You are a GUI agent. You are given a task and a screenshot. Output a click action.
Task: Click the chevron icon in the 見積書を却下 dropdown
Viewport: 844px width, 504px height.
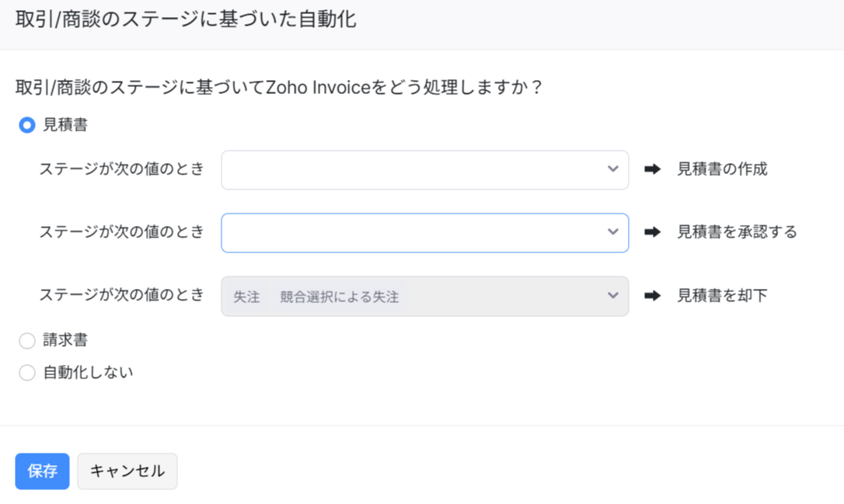pyautogui.click(x=613, y=296)
